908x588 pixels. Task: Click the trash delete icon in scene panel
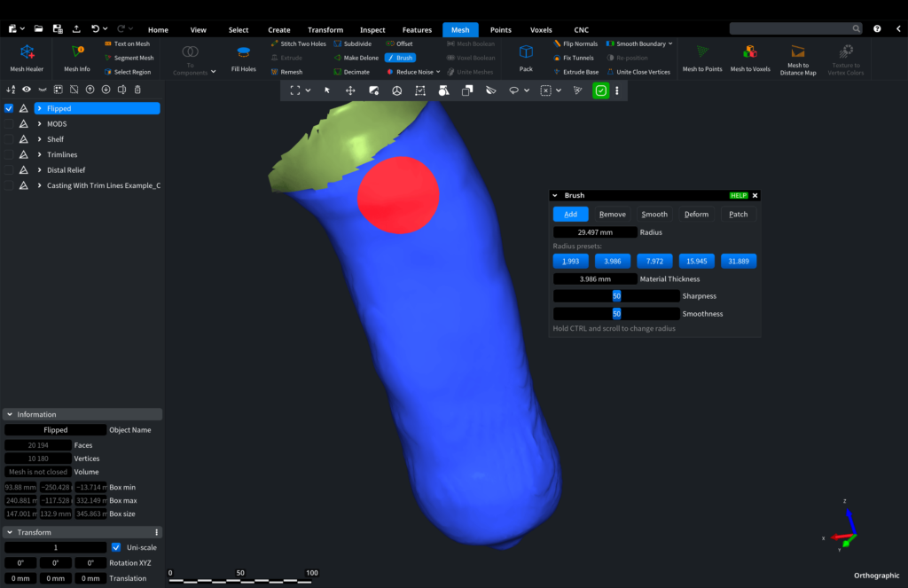tap(137, 89)
